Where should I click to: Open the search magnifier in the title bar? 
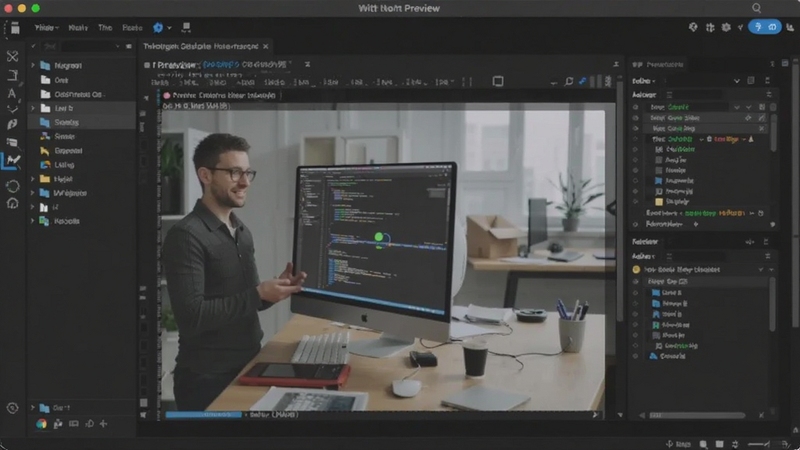757,8
